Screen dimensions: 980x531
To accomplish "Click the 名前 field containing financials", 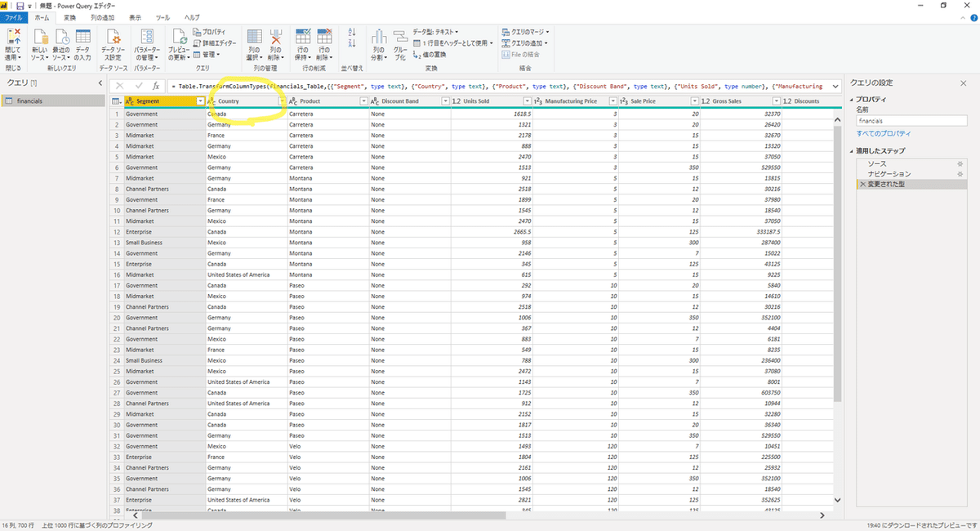I will pyautogui.click(x=911, y=120).
